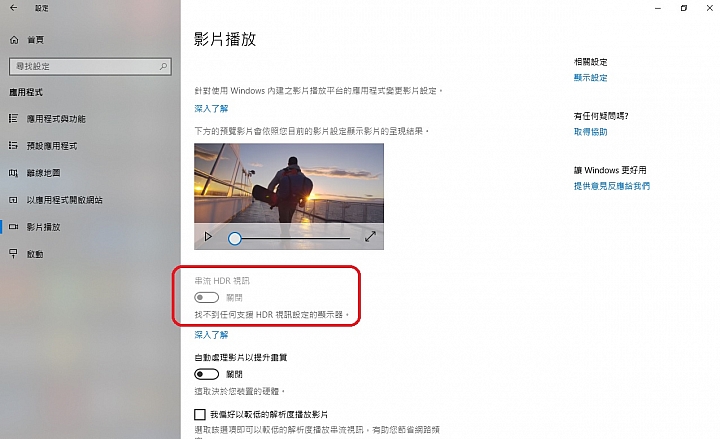720x439 pixels.
Task: Expand preview video to fullscreen
Action: pos(370,236)
